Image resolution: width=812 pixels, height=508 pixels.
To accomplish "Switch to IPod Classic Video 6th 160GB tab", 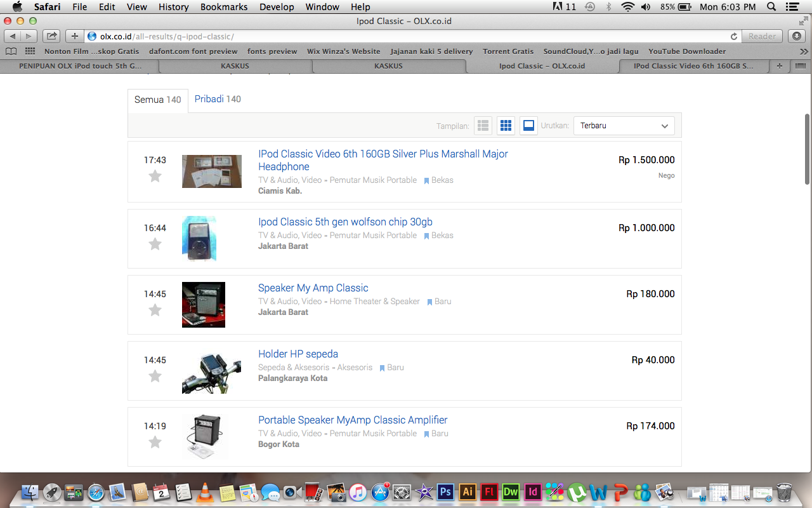I will pos(693,66).
